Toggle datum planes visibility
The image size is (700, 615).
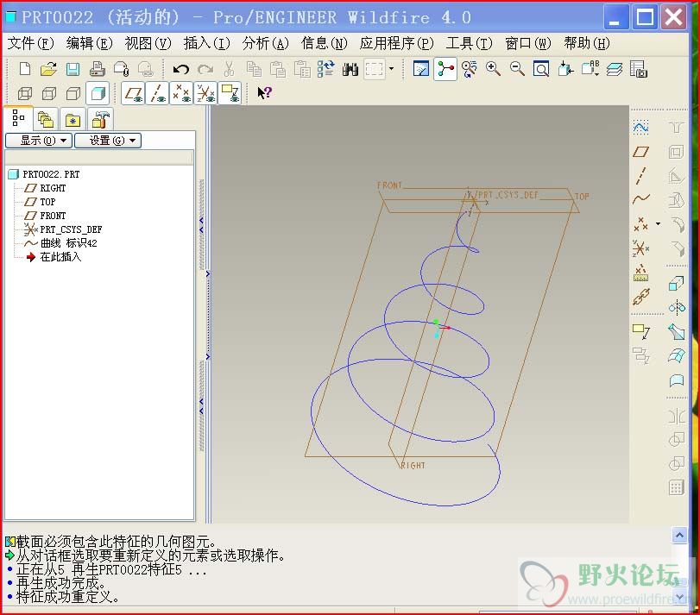133,93
